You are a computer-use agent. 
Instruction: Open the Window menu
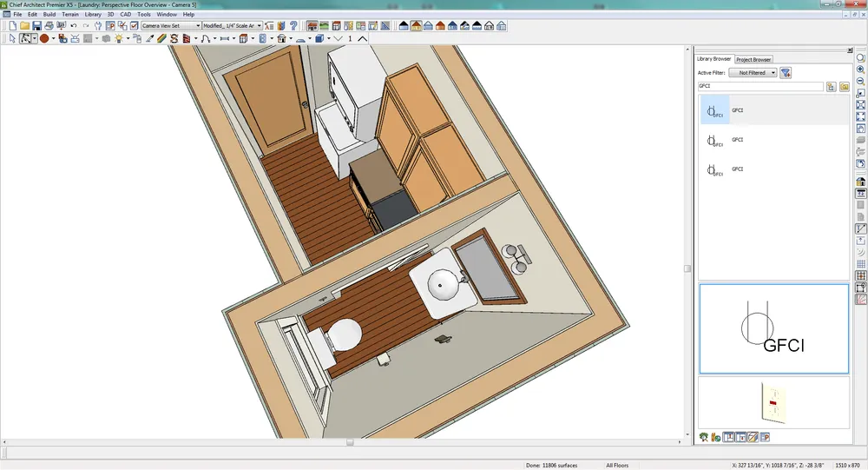pos(167,15)
